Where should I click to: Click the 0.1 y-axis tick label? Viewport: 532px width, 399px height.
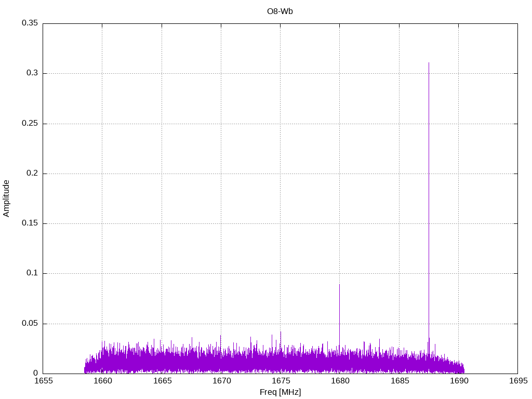[x=33, y=273]
